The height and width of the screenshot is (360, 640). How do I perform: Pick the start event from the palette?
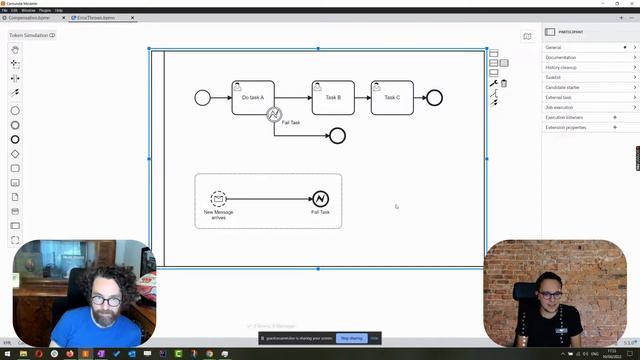[15, 111]
